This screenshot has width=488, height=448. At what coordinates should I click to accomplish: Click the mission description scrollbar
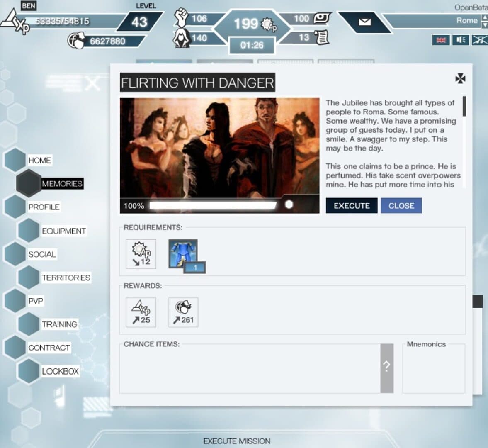tap(464, 106)
